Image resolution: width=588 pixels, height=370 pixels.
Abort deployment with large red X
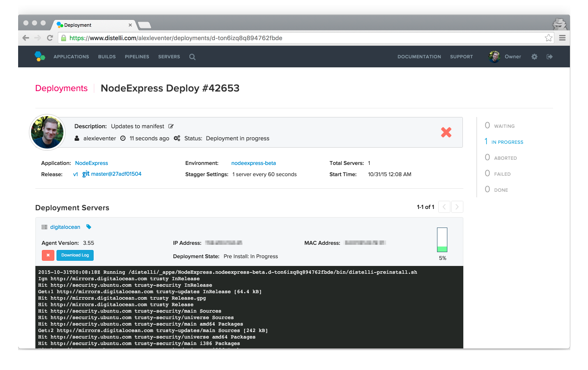[446, 133]
